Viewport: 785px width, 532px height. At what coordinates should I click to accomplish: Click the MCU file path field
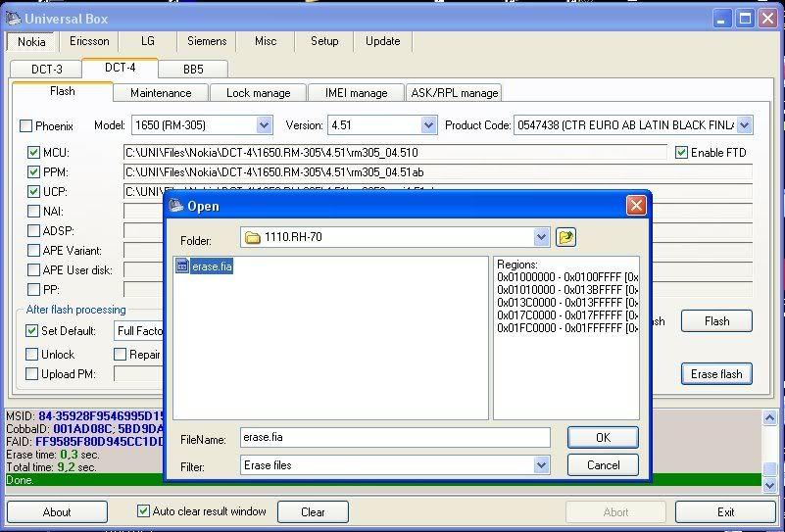click(x=395, y=153)
